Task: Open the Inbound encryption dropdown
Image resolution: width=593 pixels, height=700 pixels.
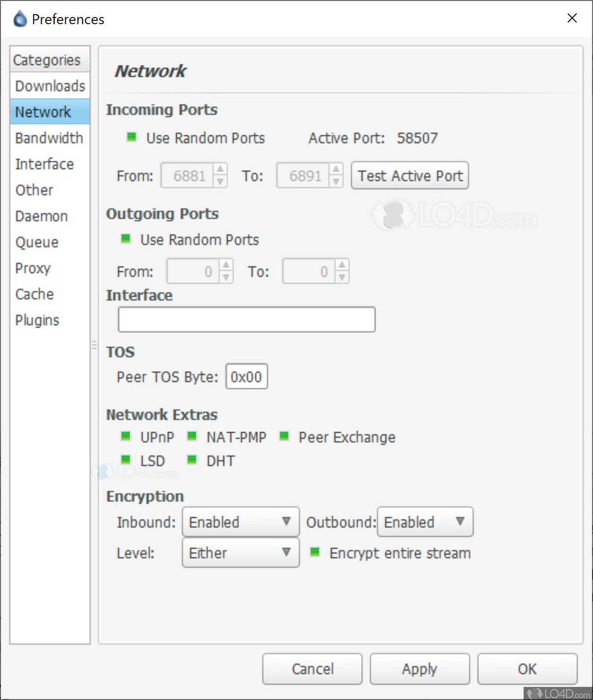Action: click(x=241, y=522)
